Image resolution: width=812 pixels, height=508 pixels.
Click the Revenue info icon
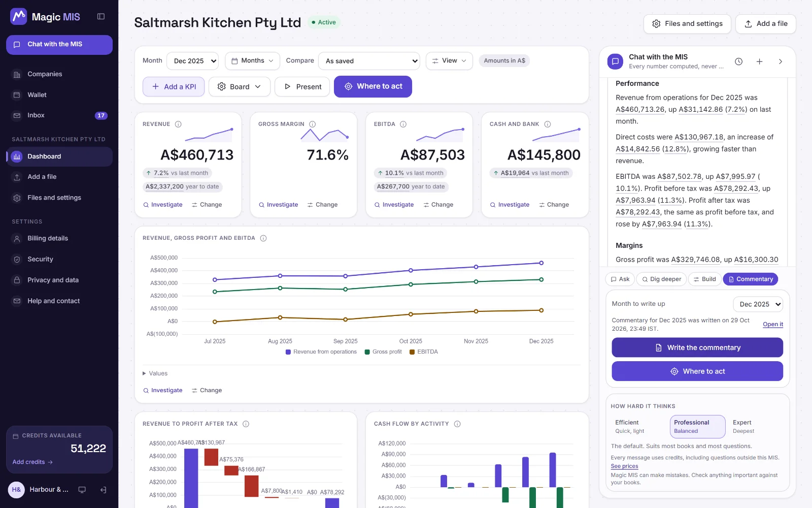coord(178,124)
